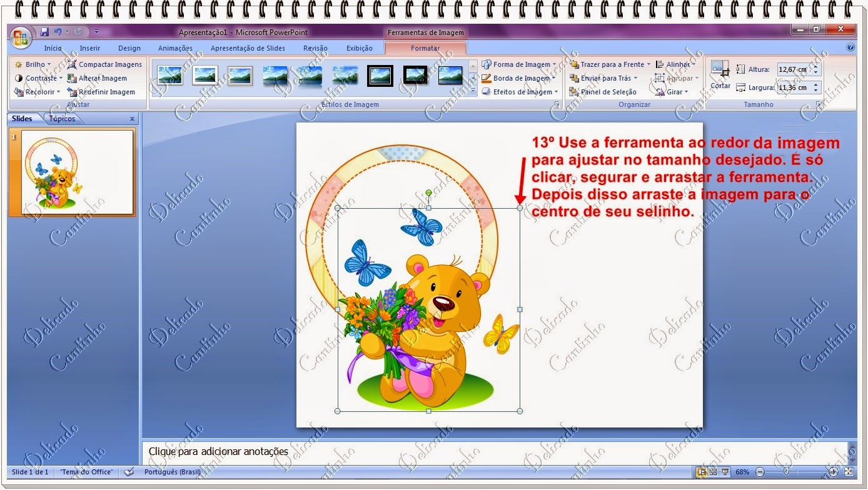
Task: Open the Estilos de Imagem dialog launcher
Action: tap(557, 105)
